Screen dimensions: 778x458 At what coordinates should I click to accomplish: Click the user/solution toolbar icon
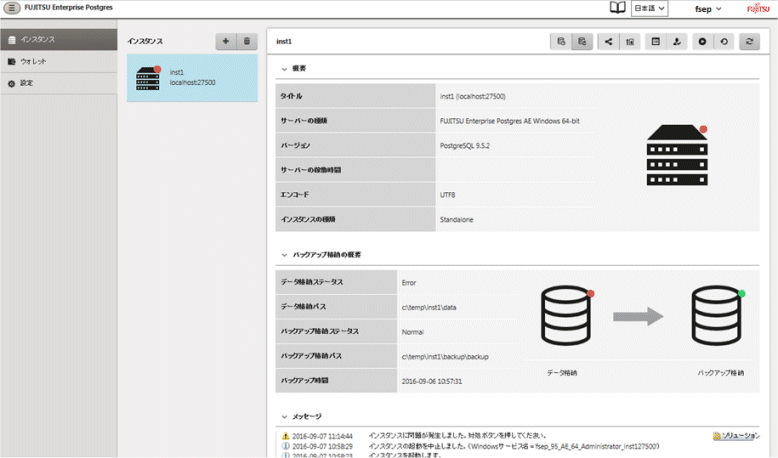(677, 42)
